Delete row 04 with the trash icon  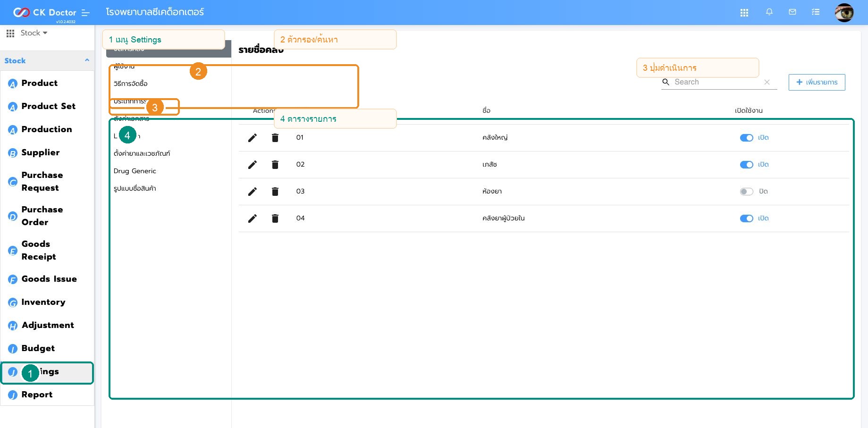(275, 218)
